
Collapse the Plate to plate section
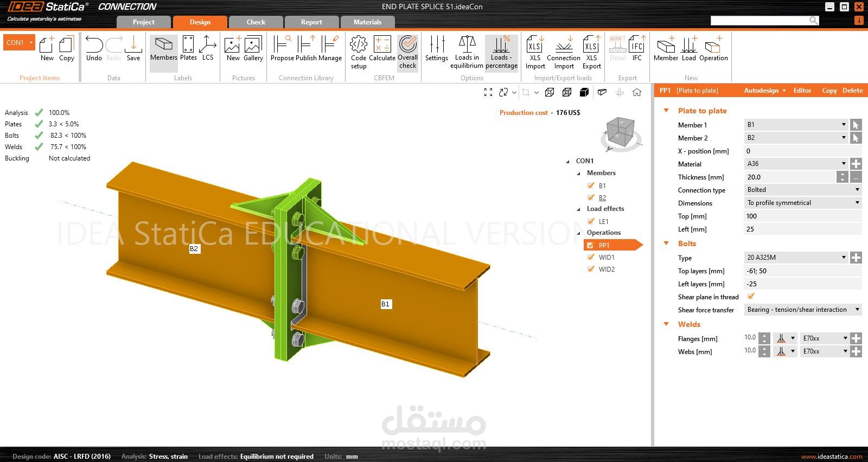point(666,111)
